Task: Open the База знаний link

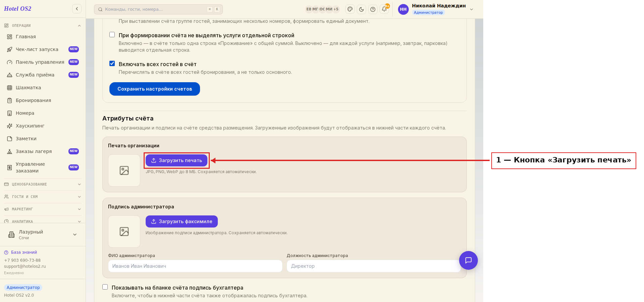Action: (x=20, y=252)
